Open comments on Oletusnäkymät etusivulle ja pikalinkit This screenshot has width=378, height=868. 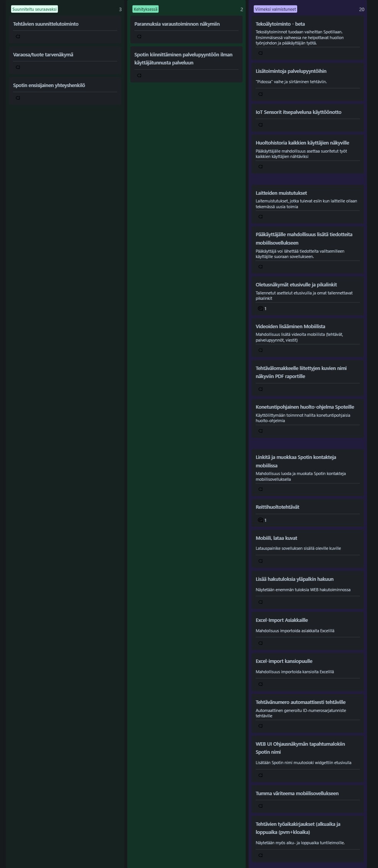pyautogui.click(x=262, y=309)
